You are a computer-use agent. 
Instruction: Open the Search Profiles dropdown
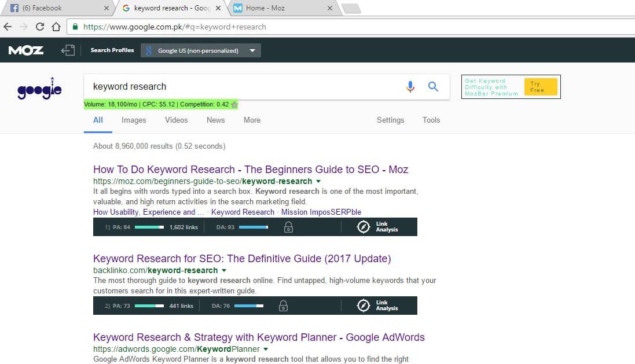pyautogui.click(x=201, y=50)
